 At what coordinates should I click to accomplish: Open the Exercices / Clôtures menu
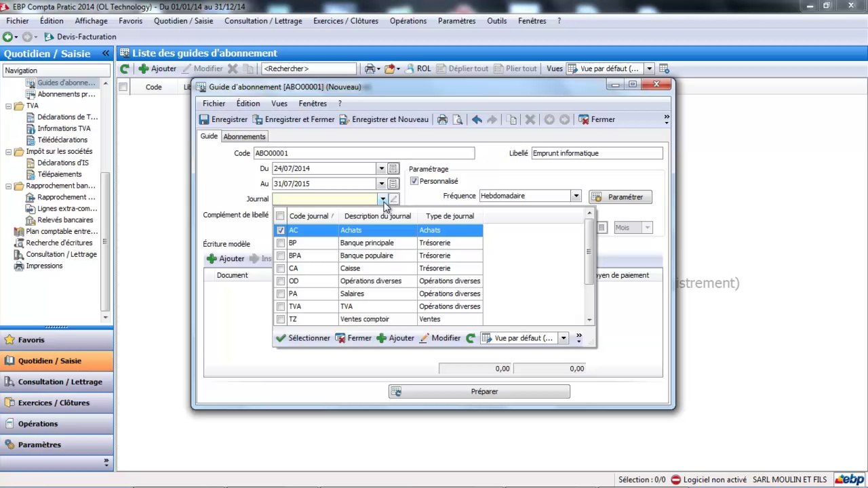(x=345, y=21)
